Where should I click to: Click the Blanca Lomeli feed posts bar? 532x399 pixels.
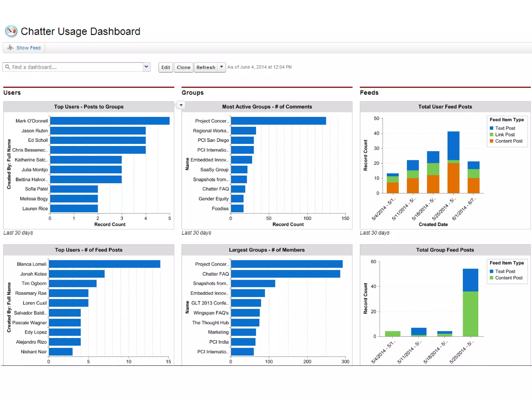coord(104,264)
